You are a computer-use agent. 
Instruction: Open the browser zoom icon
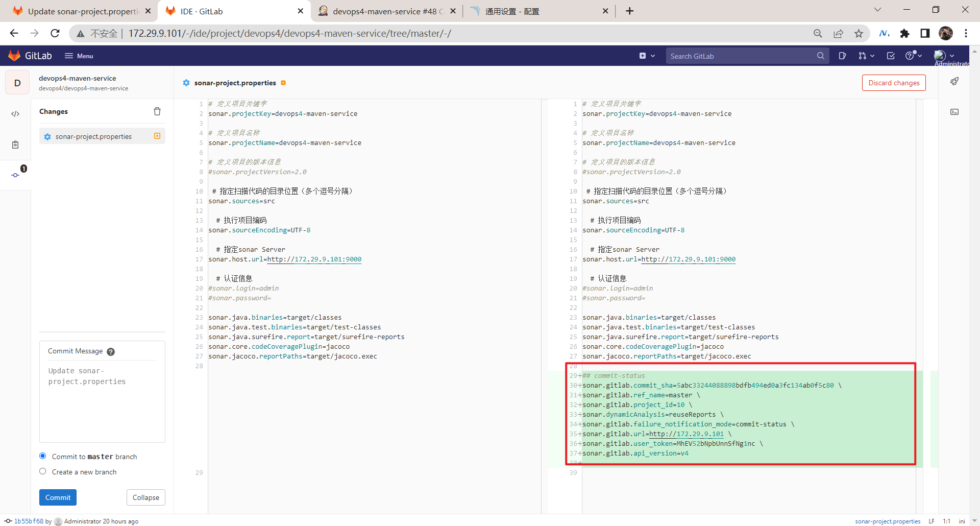818,33
